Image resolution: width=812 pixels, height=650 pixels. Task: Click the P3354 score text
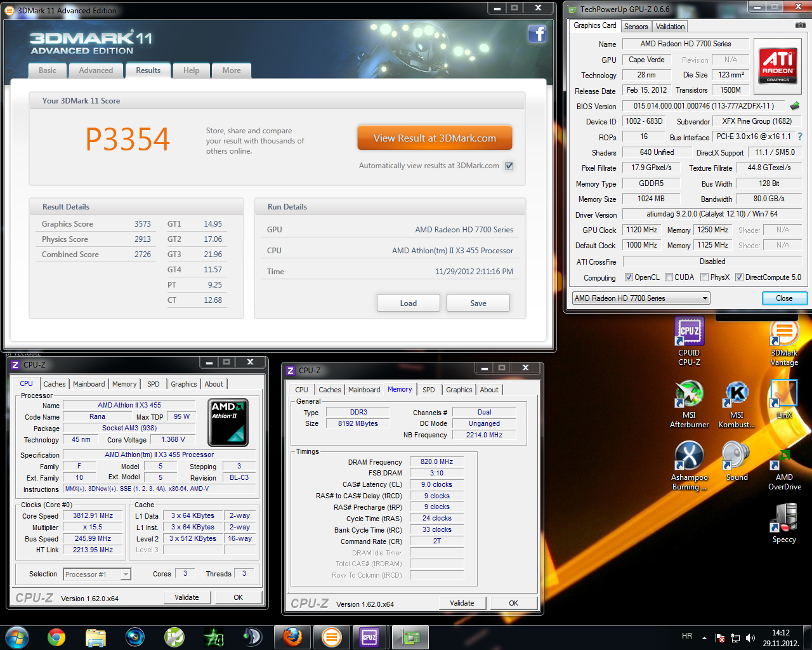pos(128,139)
